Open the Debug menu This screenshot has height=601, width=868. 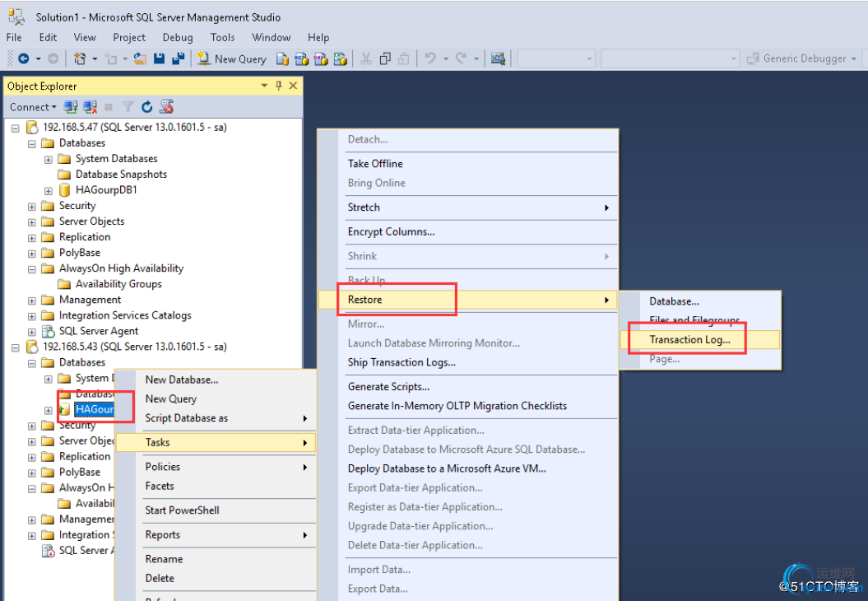pyautogui.click(x=178, y=37)
